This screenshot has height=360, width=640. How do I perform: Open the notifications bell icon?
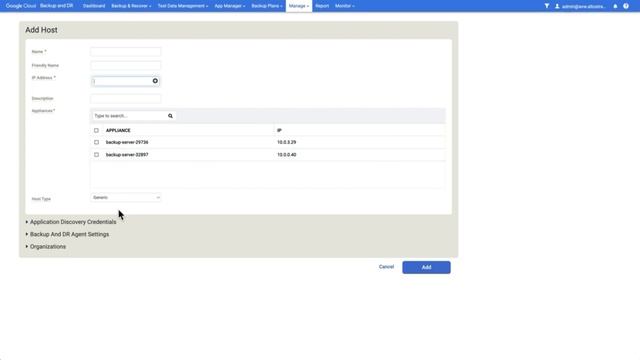(x=615, y=6)
